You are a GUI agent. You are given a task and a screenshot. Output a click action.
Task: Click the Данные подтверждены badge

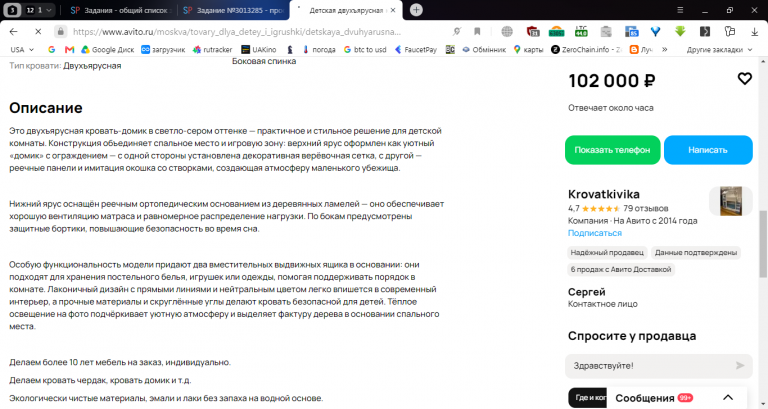tap(696, 253)
